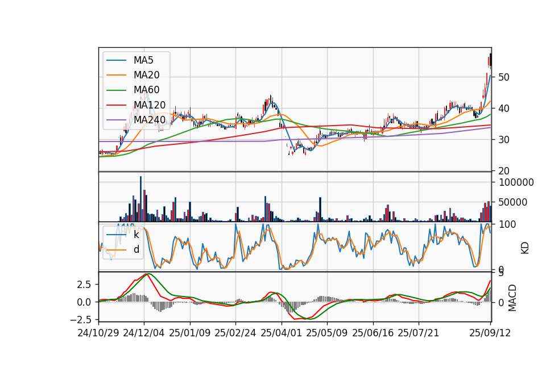Click the 25/05/09 date axis label
The width and height of the screenshot is (546, 392).
coord(327,333)
